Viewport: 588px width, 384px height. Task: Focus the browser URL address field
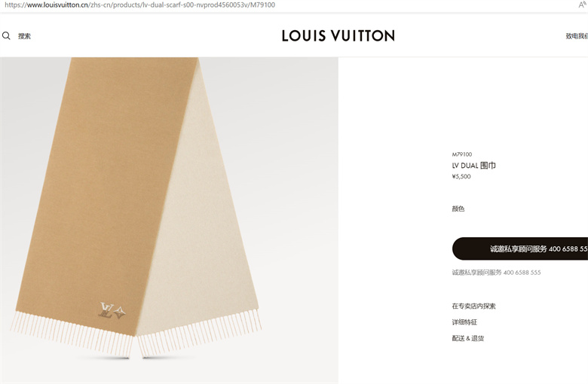tap(289, 5)
